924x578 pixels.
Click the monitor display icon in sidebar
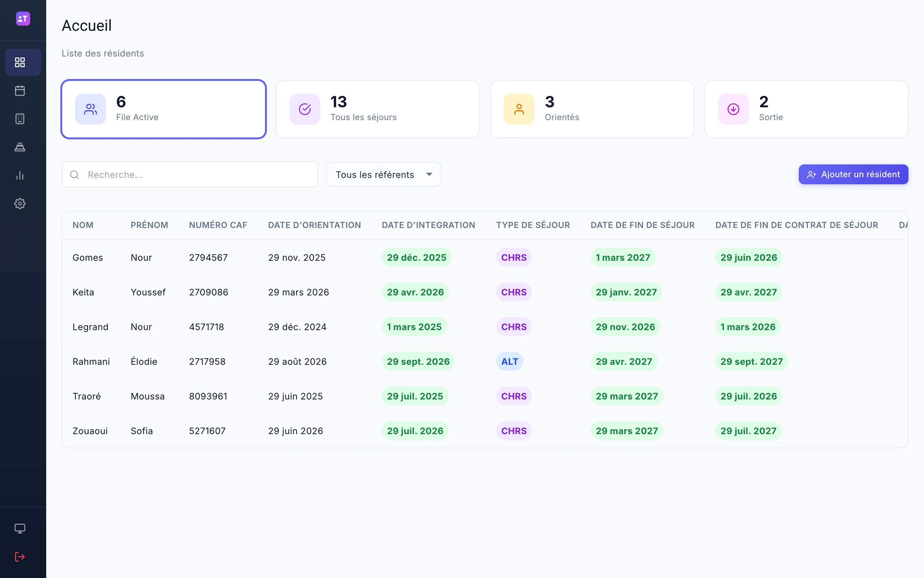(20, 528)
